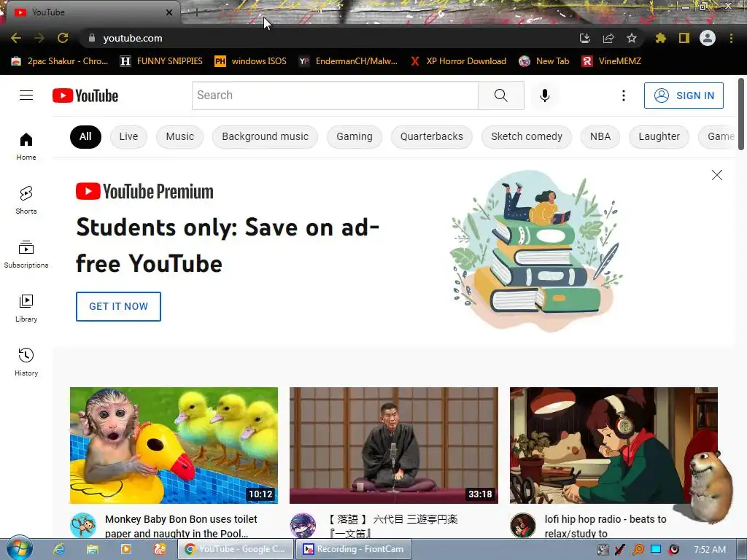Open Shorts from the sidebar

(26, 200)
